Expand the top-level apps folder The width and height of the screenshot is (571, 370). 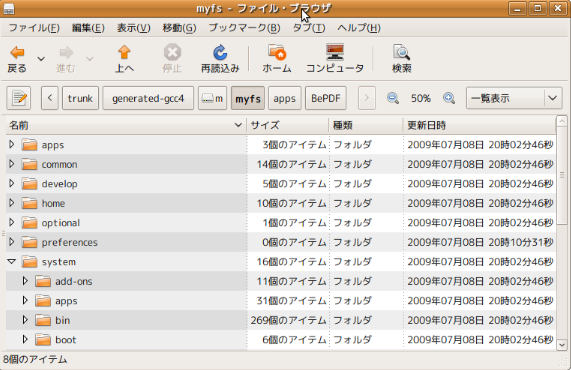coord(12,144)
